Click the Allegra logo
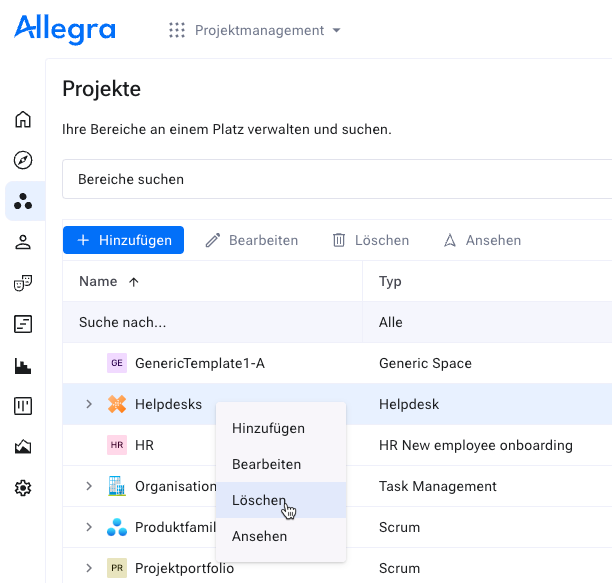The width and height of the screenshot is (612, 583). 65,30
